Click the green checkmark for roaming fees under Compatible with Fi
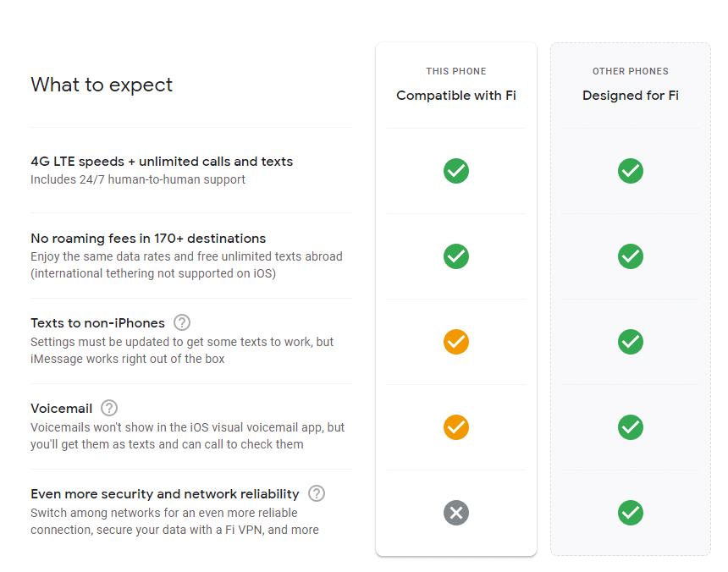The width and height of the screenshot is (728, 572). click(456, 256)
